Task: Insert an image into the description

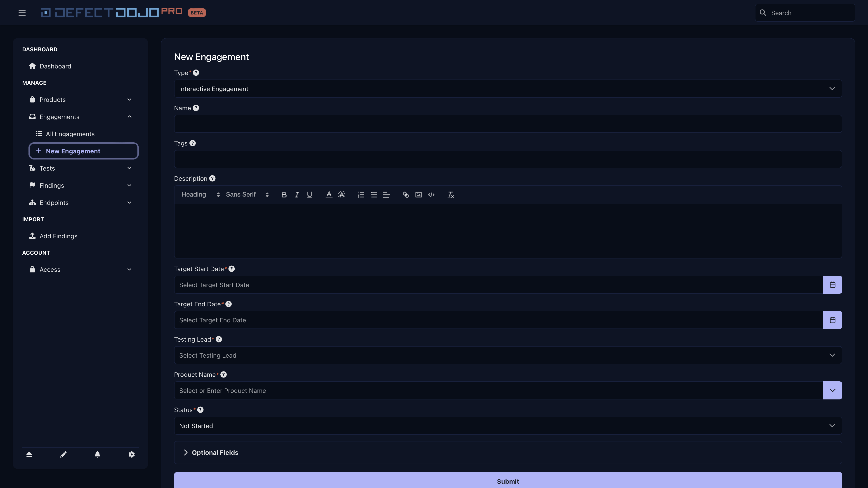Action: pos(418,195)
